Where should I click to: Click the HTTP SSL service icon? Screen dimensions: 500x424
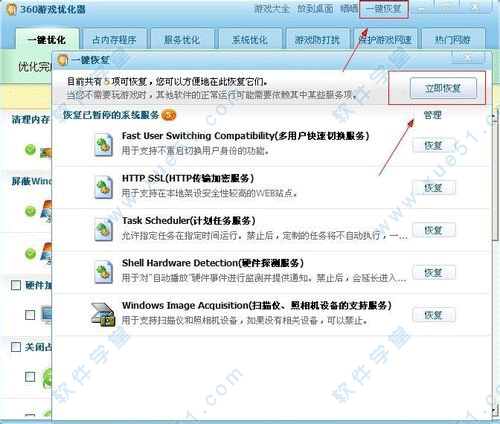(103, 187)
